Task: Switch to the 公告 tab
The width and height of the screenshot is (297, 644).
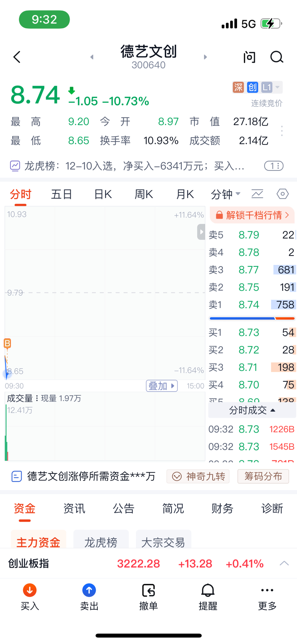Action: coord(123,508)
